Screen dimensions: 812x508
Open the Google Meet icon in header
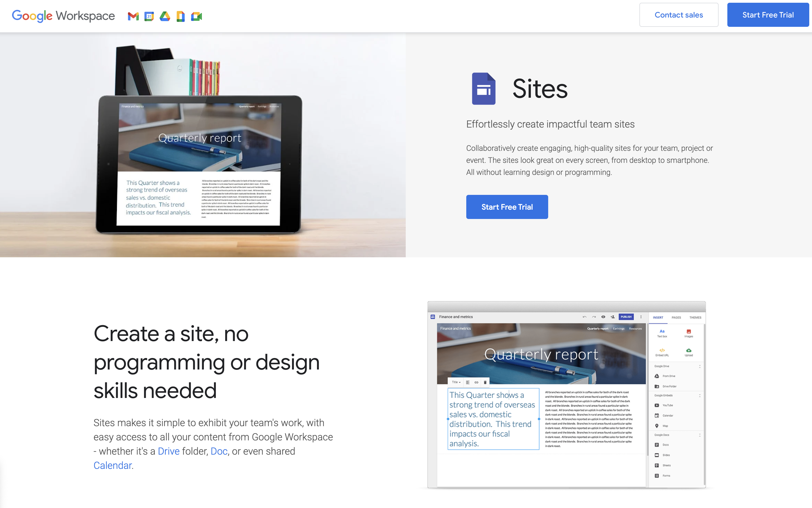coord(196,16)
